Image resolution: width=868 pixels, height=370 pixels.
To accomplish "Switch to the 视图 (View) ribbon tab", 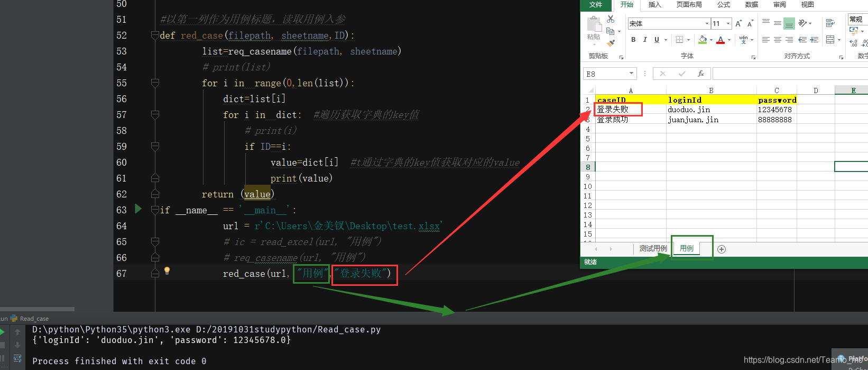I will click(x=808, y=5).
